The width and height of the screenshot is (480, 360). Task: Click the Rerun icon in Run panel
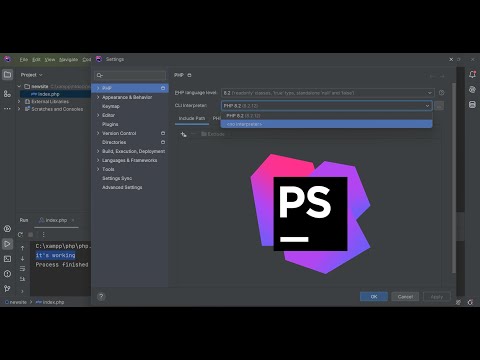tap(21, 235)
